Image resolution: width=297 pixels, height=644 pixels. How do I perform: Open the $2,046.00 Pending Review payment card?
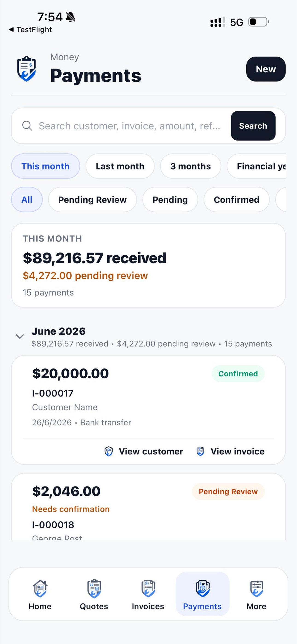[148, 507]
